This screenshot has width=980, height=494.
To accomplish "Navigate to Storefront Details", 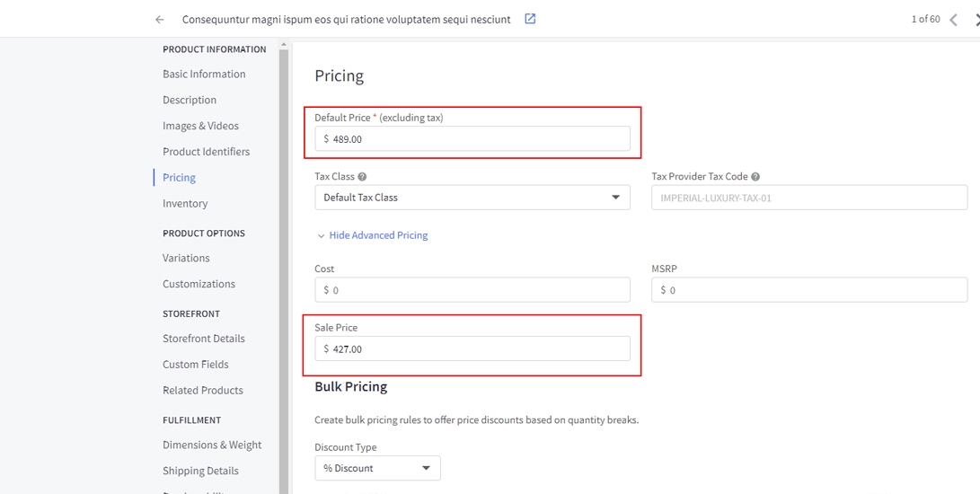I will coord(204,339).
